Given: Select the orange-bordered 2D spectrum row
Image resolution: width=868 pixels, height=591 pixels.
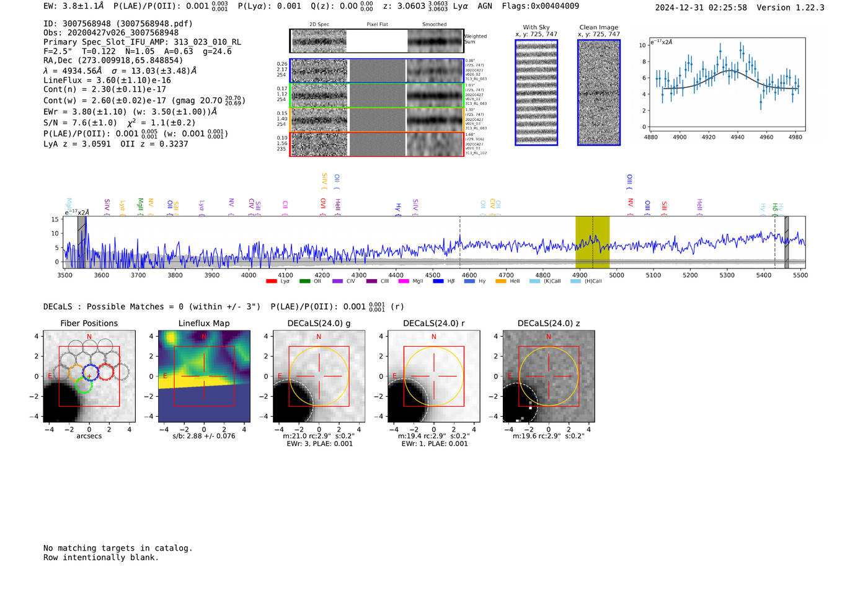Looking at the screenshot, I should 377,120.
